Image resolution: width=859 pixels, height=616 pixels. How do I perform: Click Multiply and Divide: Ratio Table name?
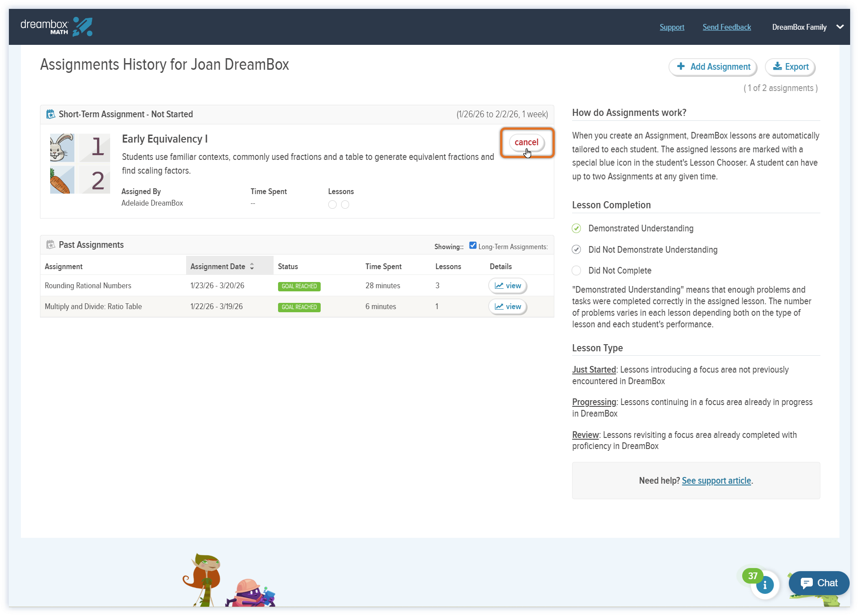(93, 306)
